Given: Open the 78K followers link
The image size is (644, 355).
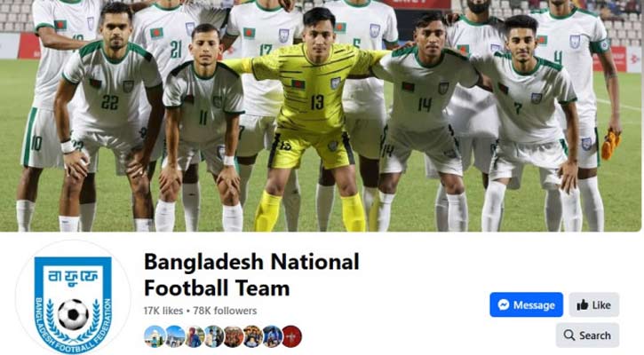Looking at the screenshot, I should coord(225,312).
